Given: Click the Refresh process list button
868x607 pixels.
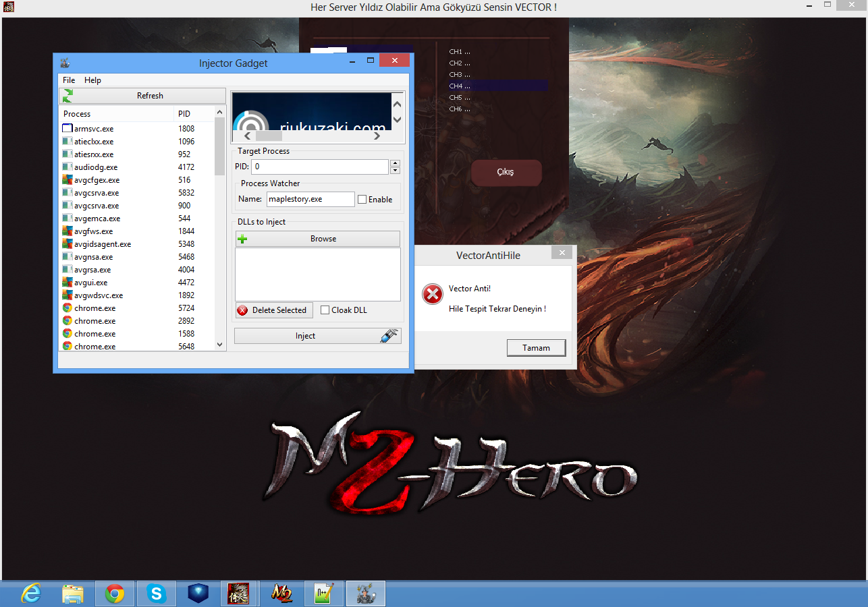Looking at the screenshot, I should pos(142,96).
